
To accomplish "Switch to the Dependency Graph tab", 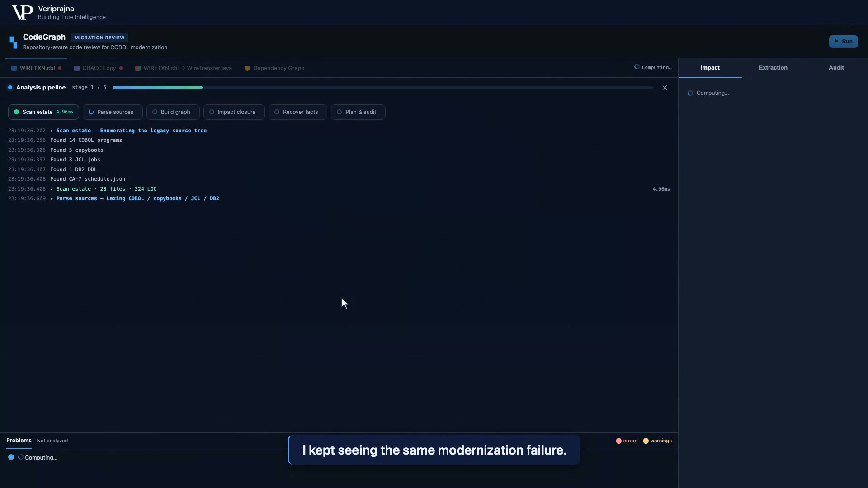I will [274, 68].
